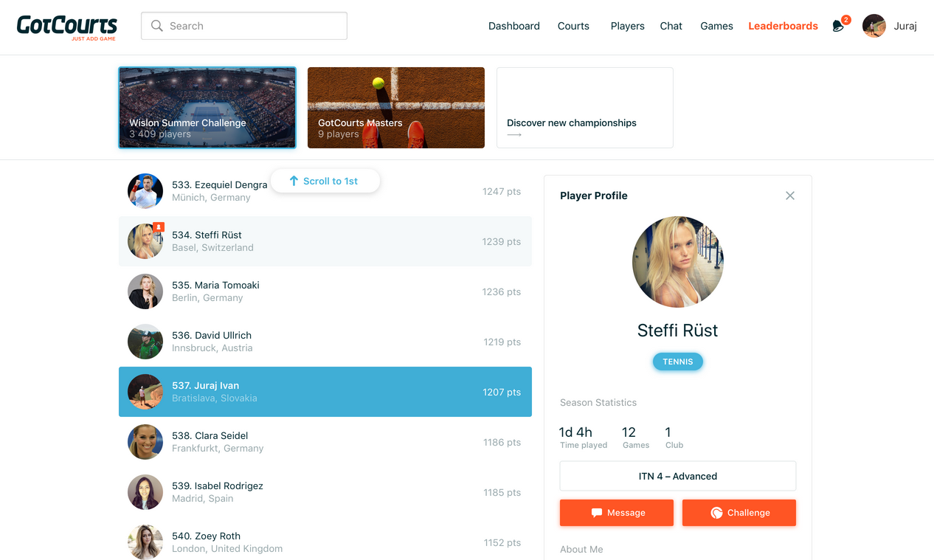Click the 12 Games stat
The image size is (934, 560).
tap(635, 438)
